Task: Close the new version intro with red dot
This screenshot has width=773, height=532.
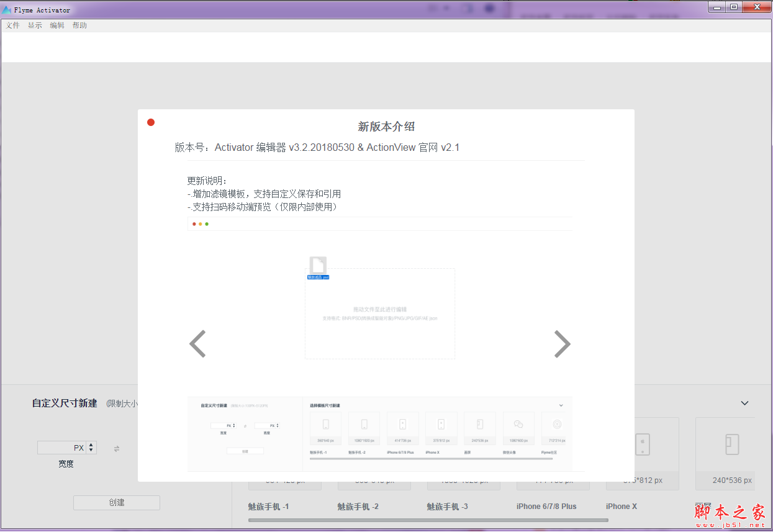Action: pyautogui.click(x=151, y=122)
